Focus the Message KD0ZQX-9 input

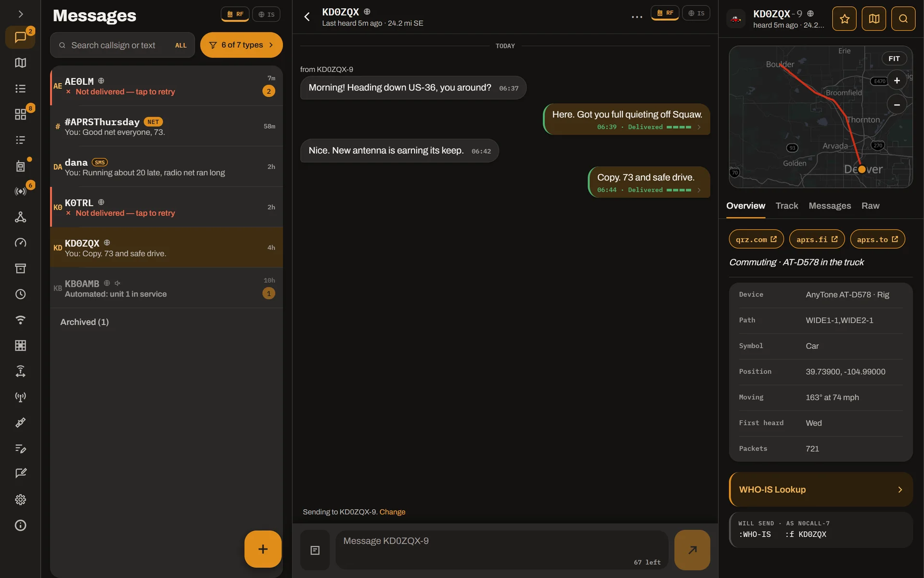click(501, 550)
